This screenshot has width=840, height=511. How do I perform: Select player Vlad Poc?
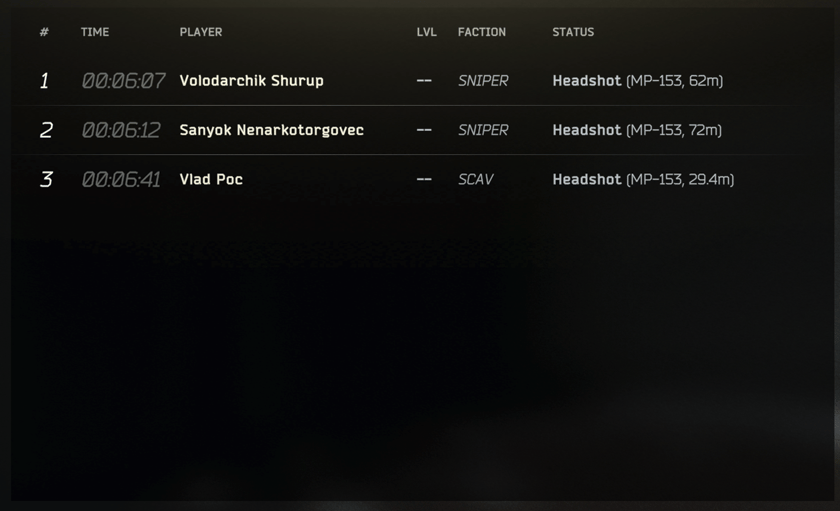click(x=211, y=179)
